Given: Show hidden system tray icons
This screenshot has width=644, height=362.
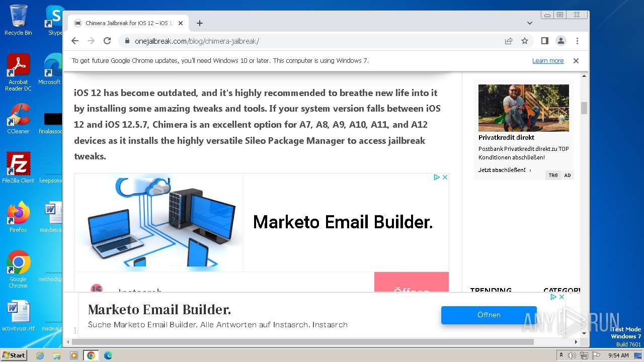Looking at the screenshot, I should click(561, 355).
